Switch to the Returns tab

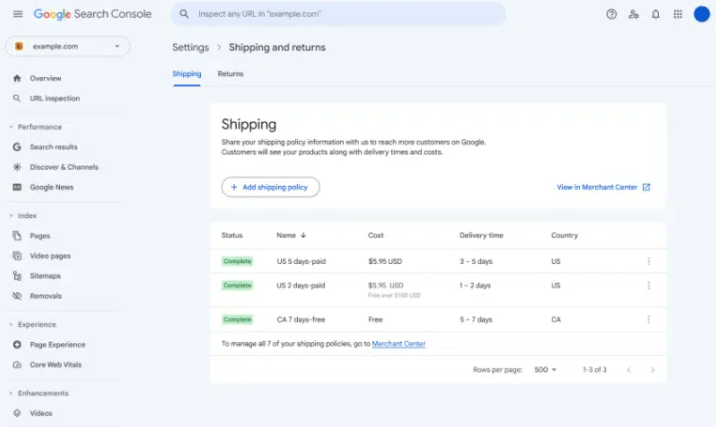click(x=231, y=74)
